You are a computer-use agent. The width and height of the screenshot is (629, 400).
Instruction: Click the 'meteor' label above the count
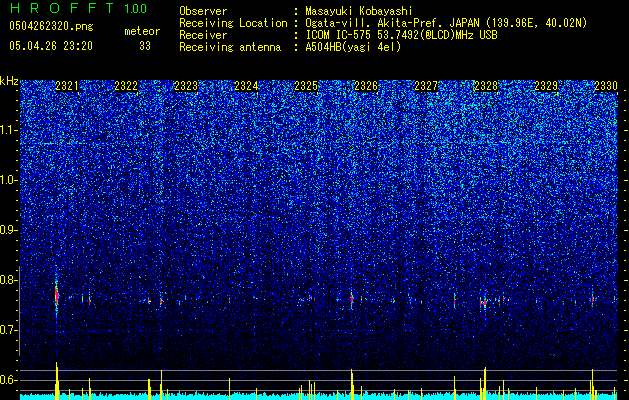tap(142, 31)
